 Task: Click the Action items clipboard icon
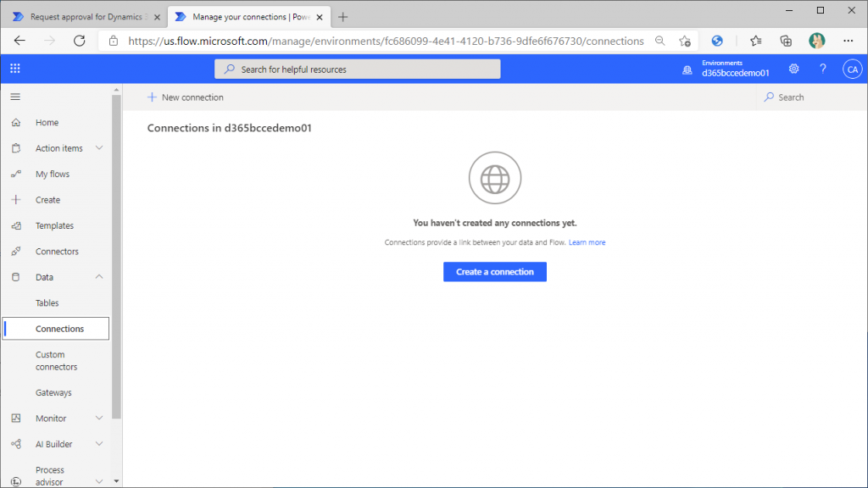click(x=16, y=147)
